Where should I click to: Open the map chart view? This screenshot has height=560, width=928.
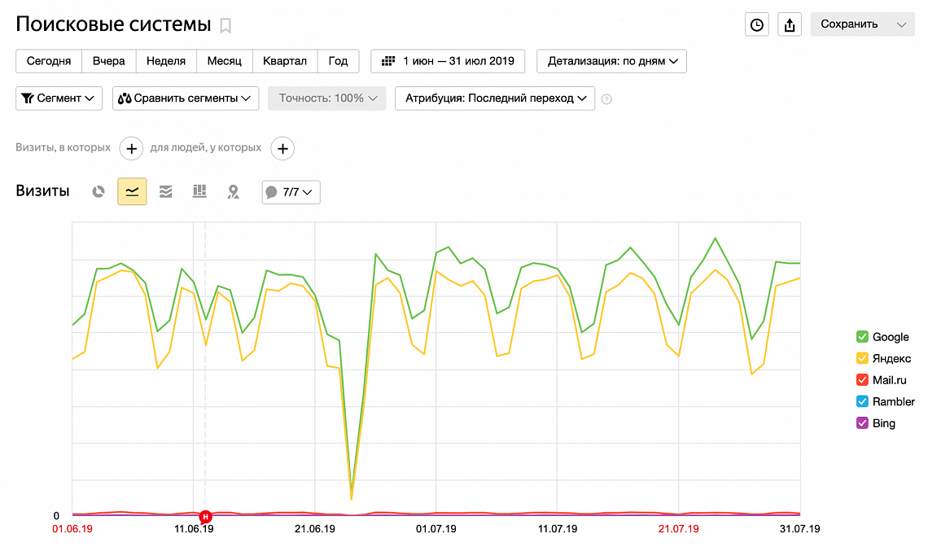click(x=233, y=192)
